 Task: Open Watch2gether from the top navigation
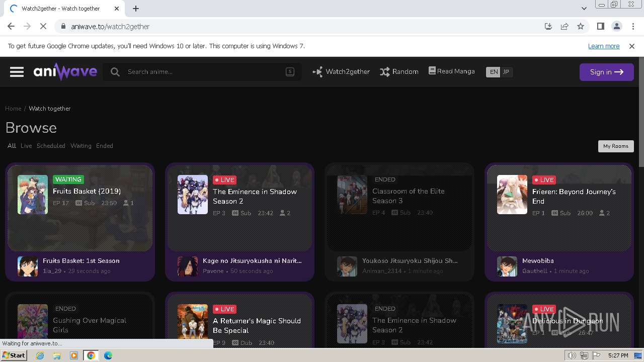pyautogui.click(x=341, y=72)
